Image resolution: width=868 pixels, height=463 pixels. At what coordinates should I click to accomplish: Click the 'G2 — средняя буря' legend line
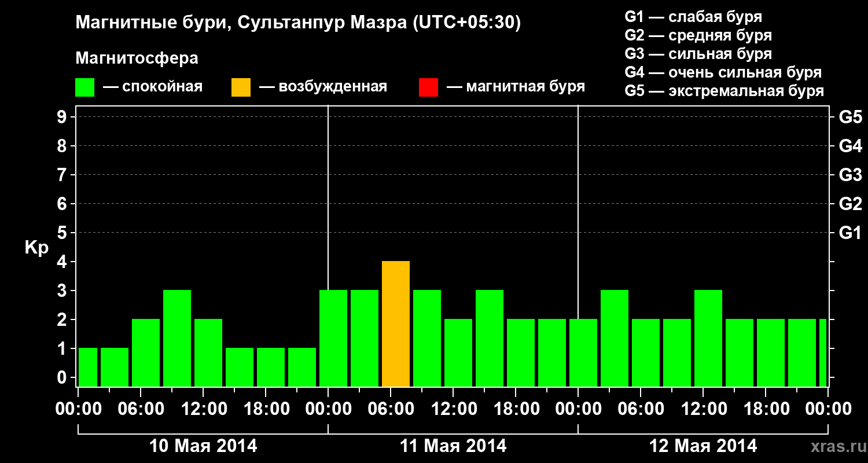click(x=698, y=35)
